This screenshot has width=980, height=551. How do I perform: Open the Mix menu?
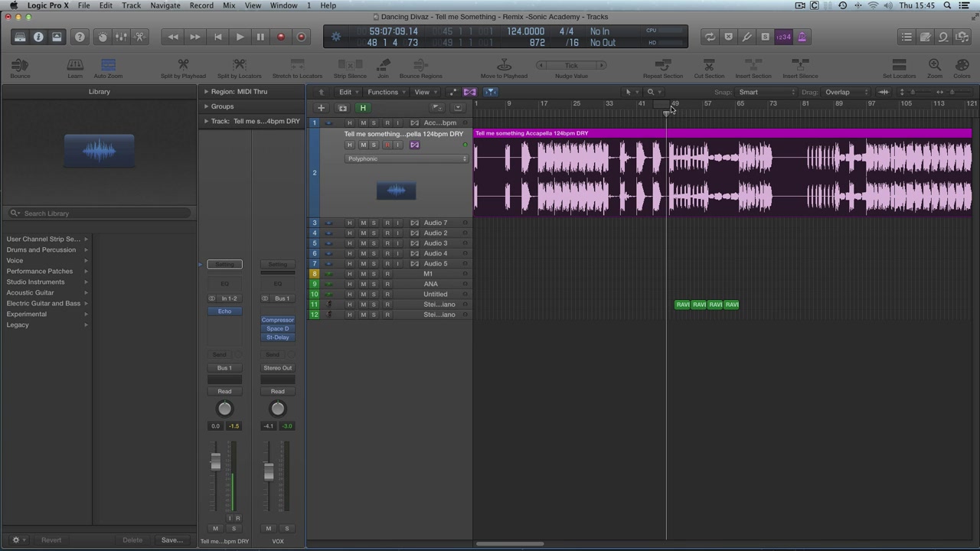(229, 5)
